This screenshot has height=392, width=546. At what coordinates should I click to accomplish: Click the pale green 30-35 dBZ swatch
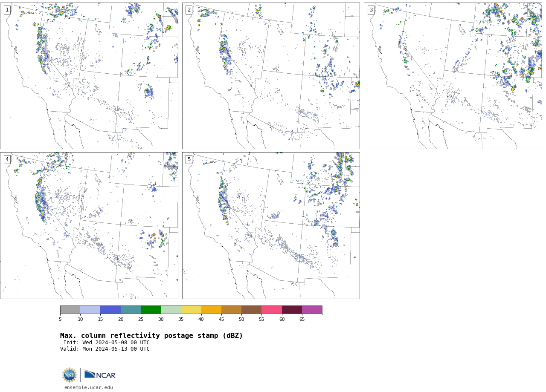(x=171, y=310)
